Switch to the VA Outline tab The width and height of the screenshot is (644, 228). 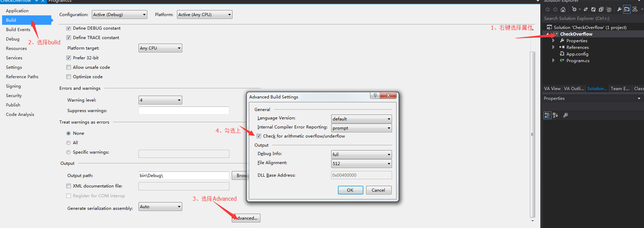574,89
